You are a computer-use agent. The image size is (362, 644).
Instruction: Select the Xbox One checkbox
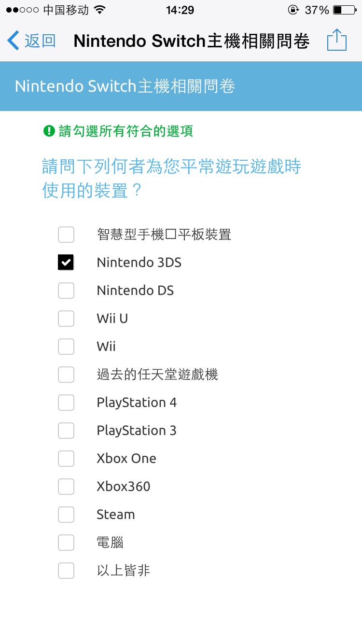[x=66, y=459]
